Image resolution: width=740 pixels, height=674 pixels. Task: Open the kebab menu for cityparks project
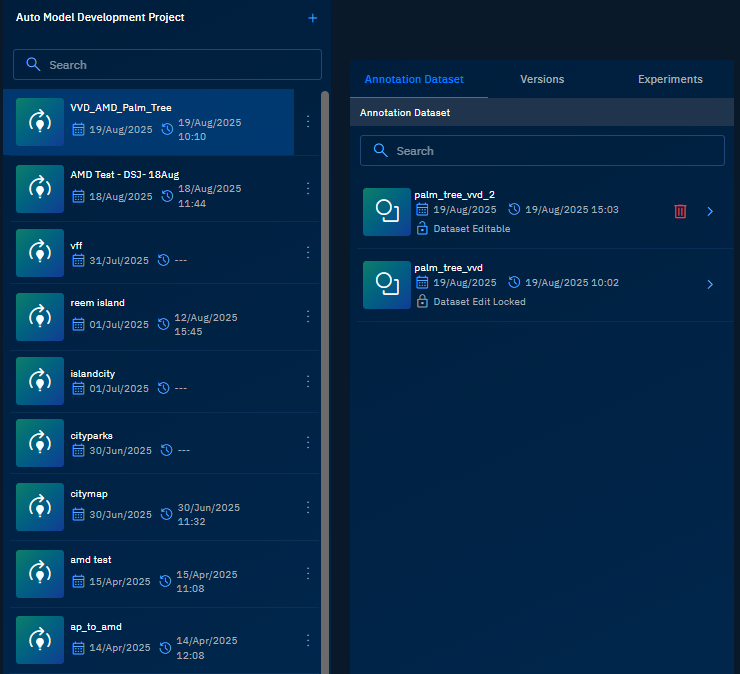[308, 442]
